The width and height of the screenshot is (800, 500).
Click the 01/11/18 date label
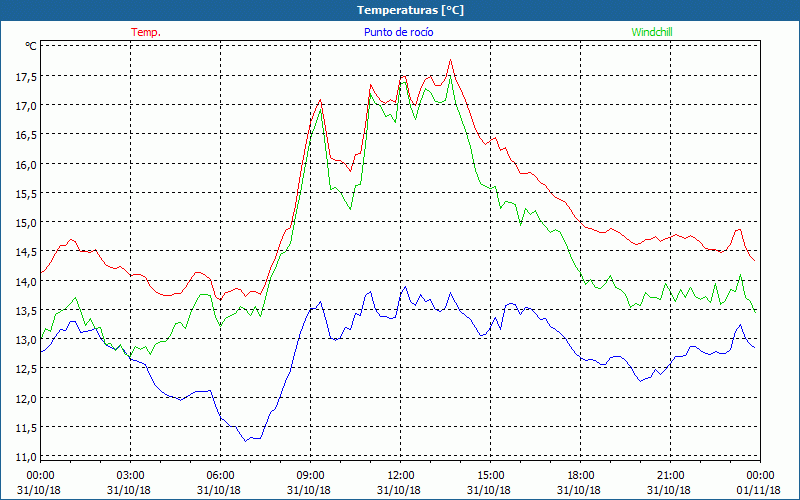(760, 490)
